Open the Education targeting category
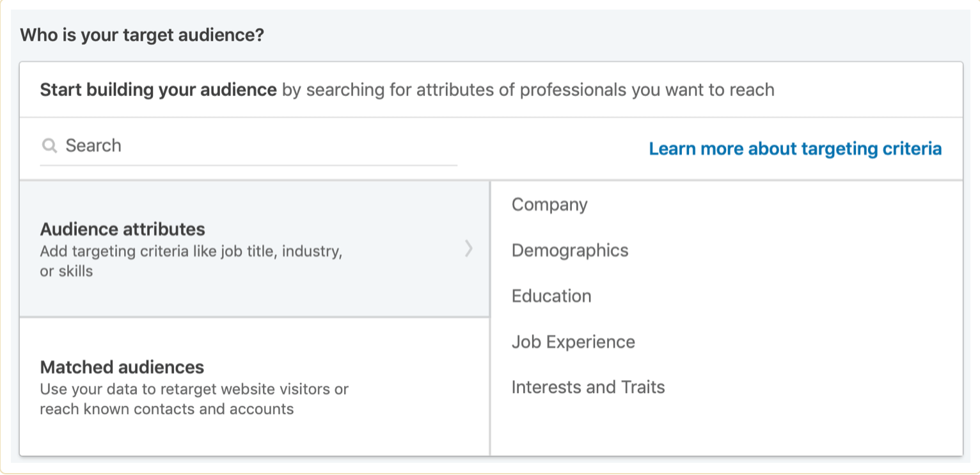This screenshot has height=475, width=980. [551, 296]
